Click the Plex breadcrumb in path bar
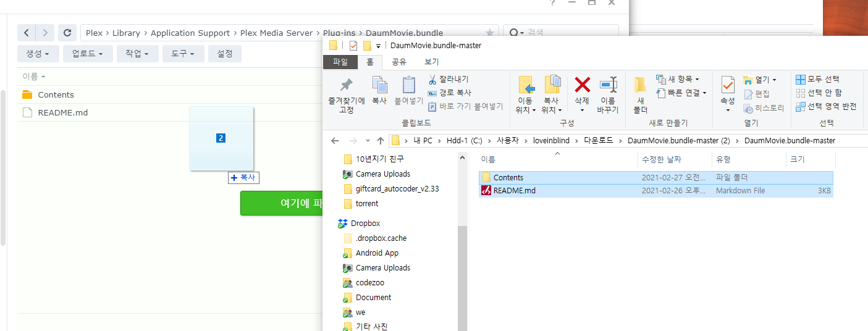 pos(95,33)
